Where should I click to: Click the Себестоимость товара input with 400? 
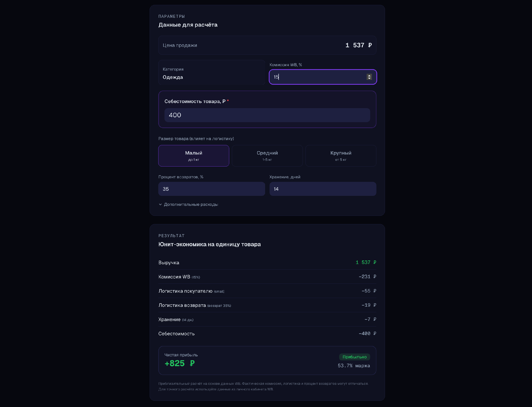click(x=267, y=115)
